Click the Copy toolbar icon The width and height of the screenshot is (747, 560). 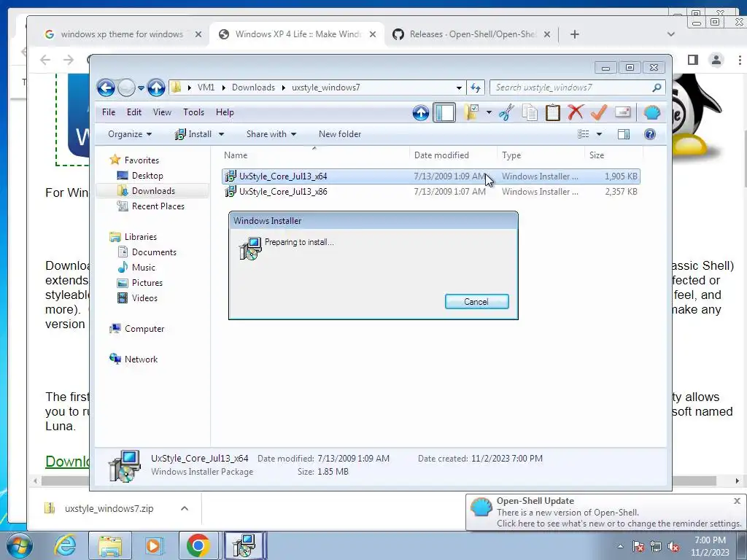pos(530,113)
